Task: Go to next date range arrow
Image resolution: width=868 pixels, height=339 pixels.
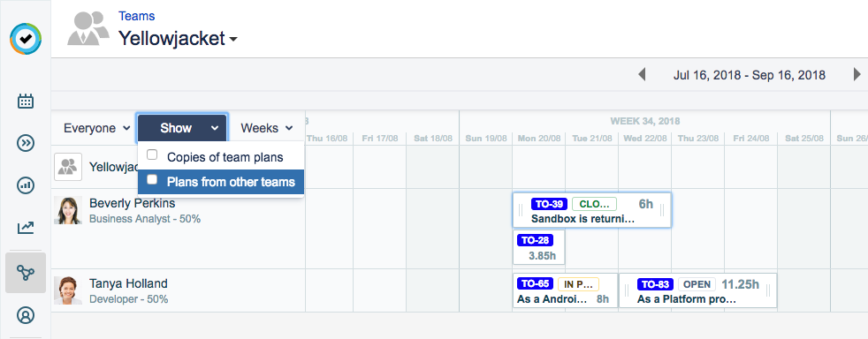Action: pos(857,74)
